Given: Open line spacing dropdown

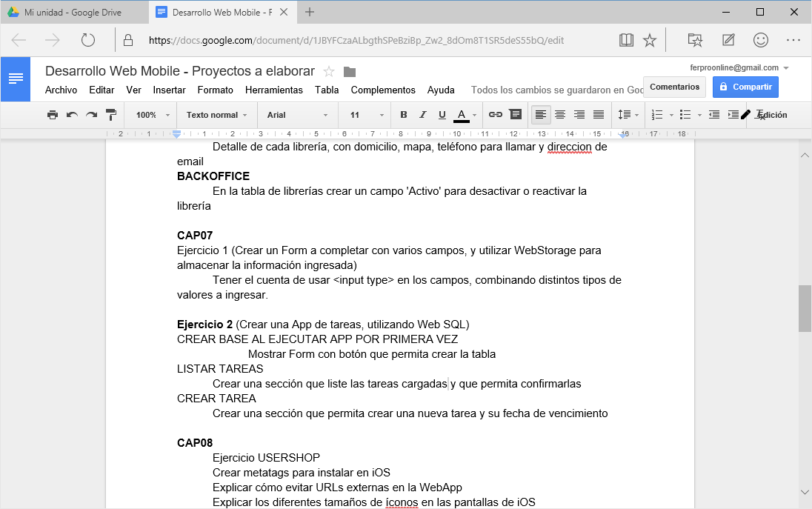Looking at the screenshot, I should pos(628,115).
